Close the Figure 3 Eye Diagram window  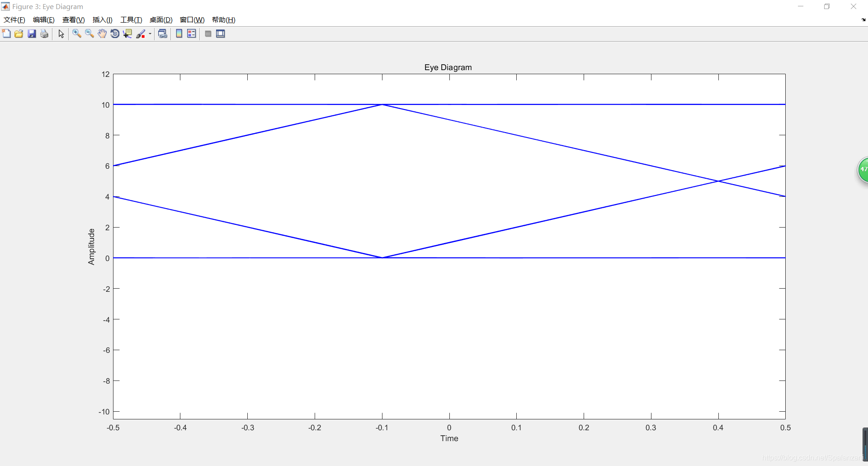point(854,6)
